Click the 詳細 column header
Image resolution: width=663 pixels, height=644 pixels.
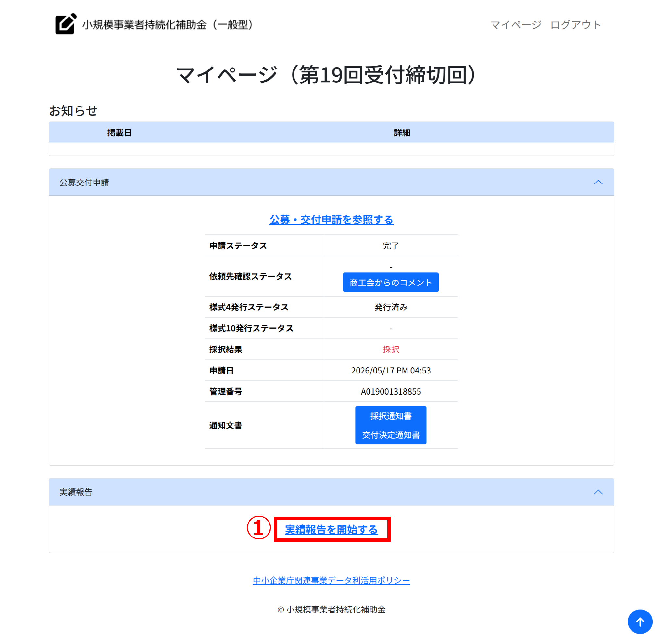[402, 133]
